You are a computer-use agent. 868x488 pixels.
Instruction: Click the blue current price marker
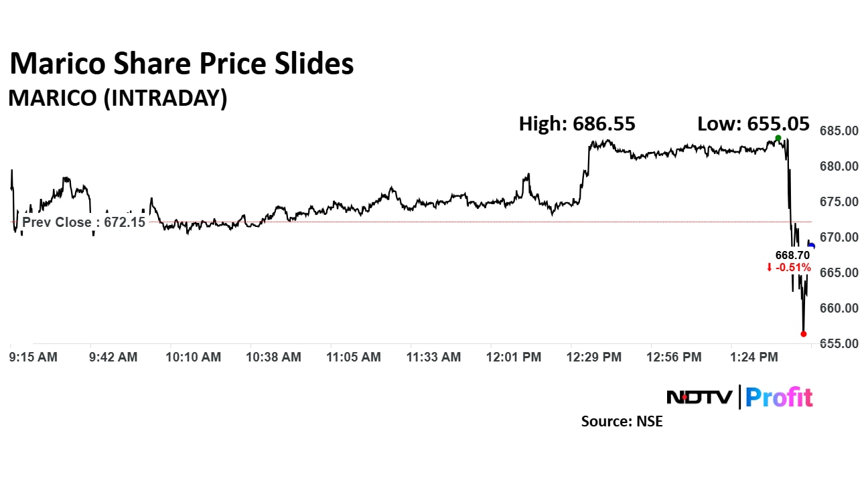(x=812, y=246)
